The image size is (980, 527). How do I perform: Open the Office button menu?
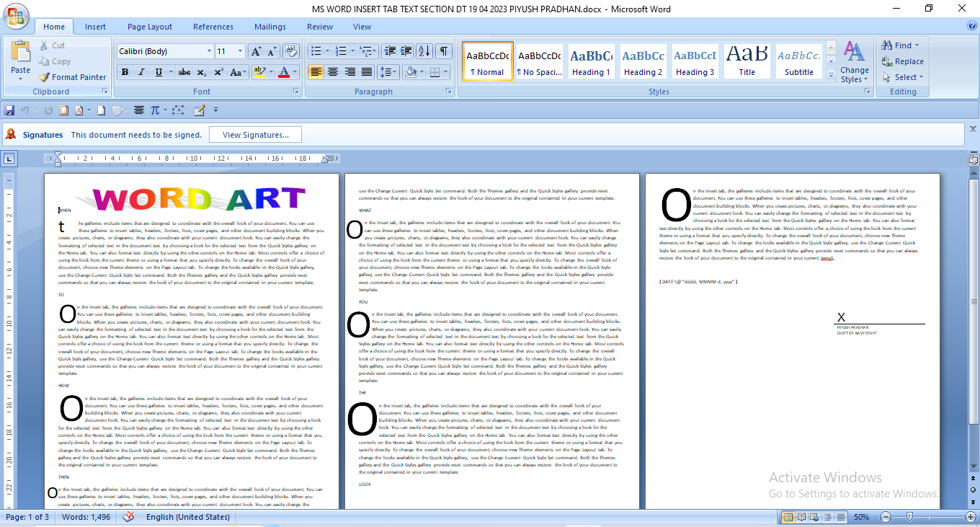(14, 17)
